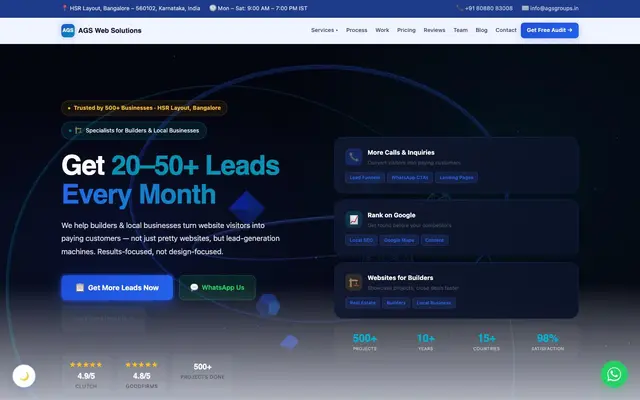
Task: Click the phone icon in More Calls card
Action: [353, 157]
